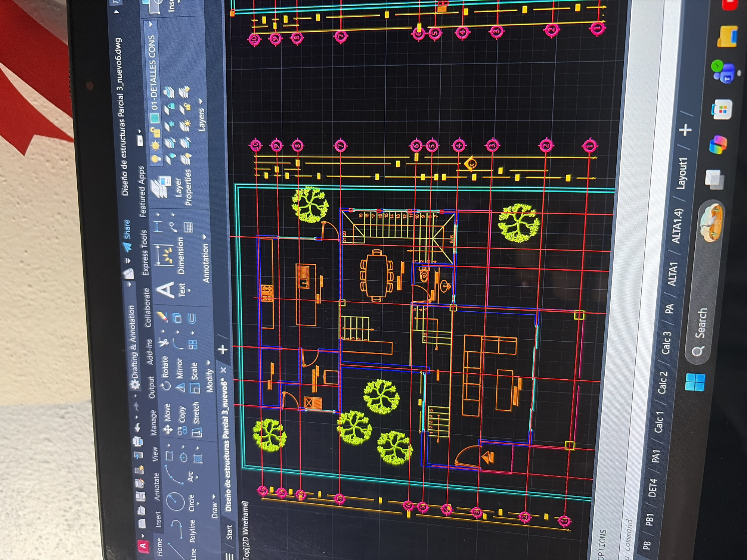Add a new layout with plus button
The image size is (747, 560).
(x=686, y=130)
